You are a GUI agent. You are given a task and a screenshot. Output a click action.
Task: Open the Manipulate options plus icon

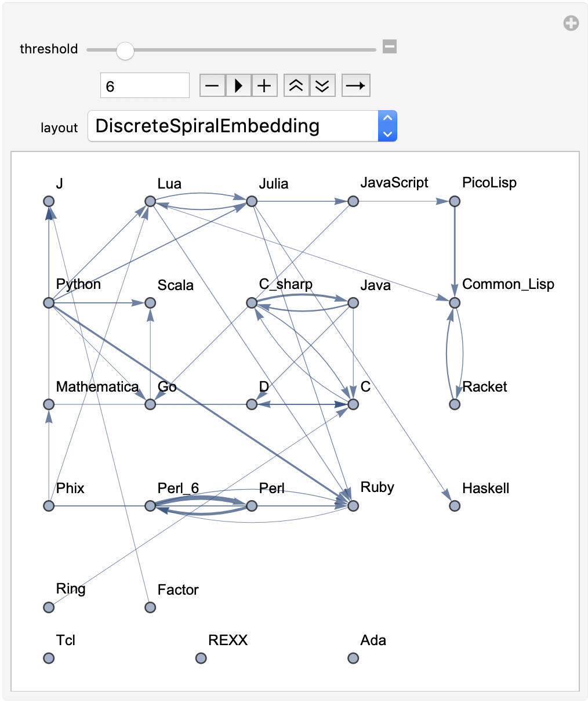571,23
